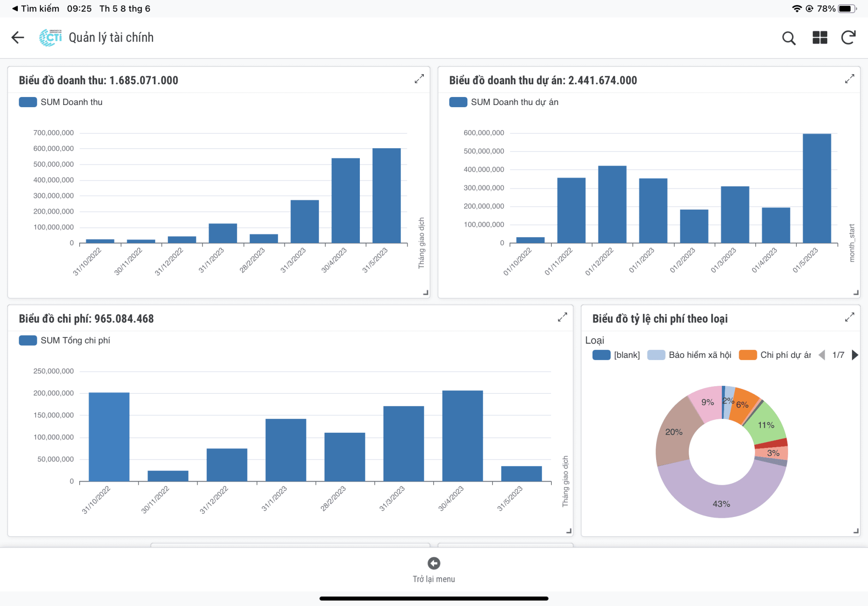The height and width of the screenshot is (606, 868).
Task: Toggle SUM Doanh thu dự án legend
Action: point(504,102)
